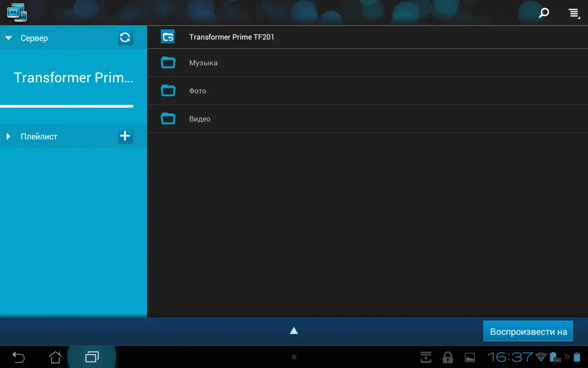Open the clock showing 16:37
Viewport: 588px width, 368px height.
pos(510,357)
